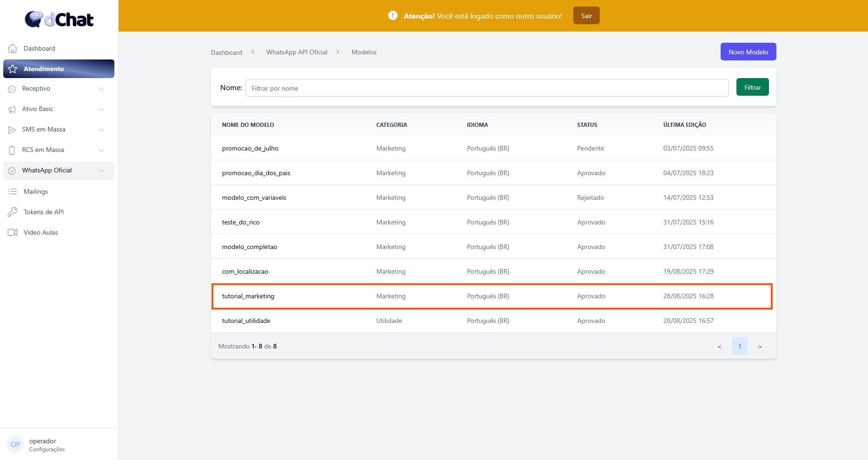
Task: Open the tutorial_marketing model row
Action: point(248,296)
